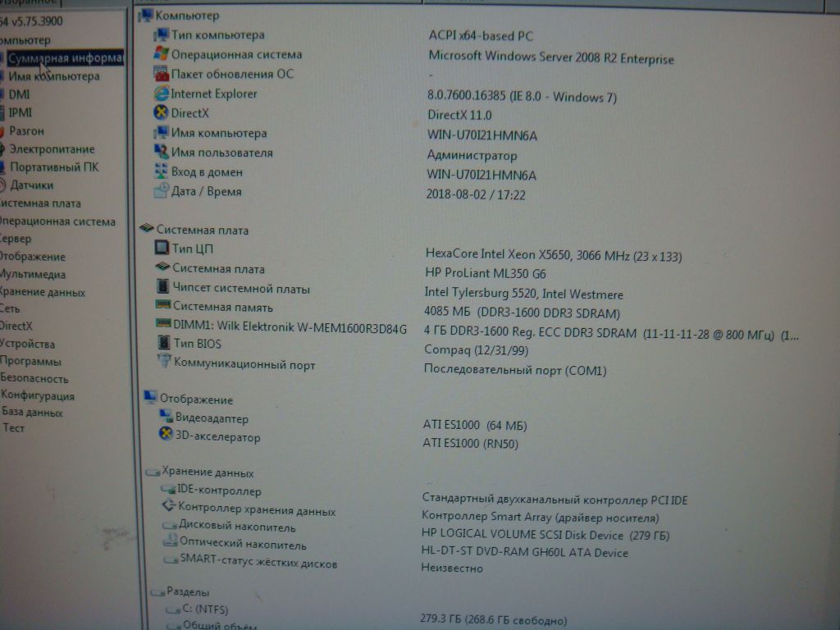Open Портативный ПК in the sidebar

pos(54,167)
